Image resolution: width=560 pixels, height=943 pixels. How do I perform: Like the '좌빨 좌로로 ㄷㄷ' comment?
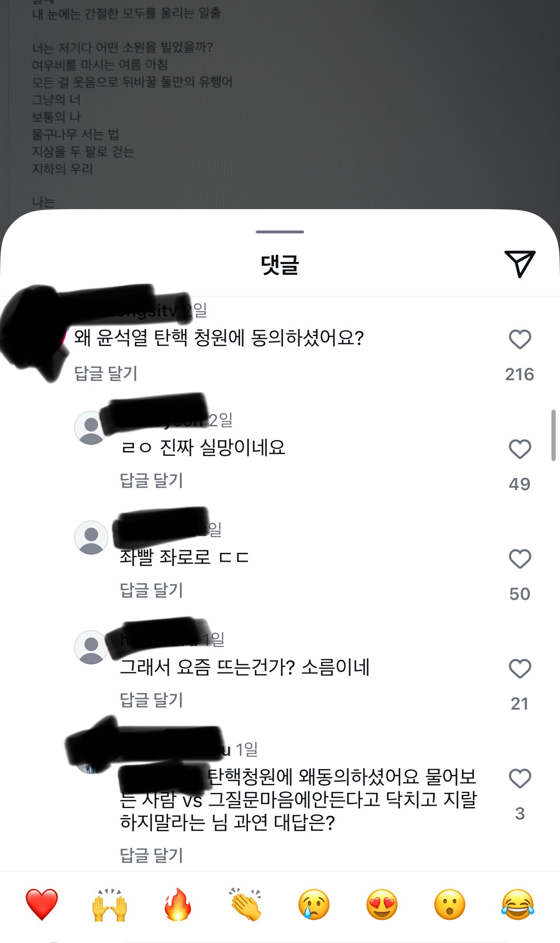point(520,559)
